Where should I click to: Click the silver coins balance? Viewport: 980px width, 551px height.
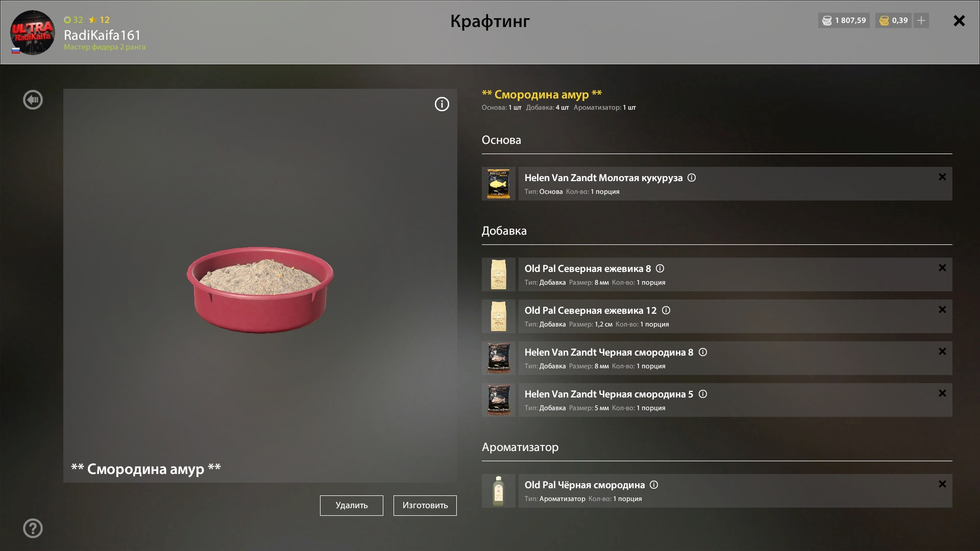click(x=844, y=20)
